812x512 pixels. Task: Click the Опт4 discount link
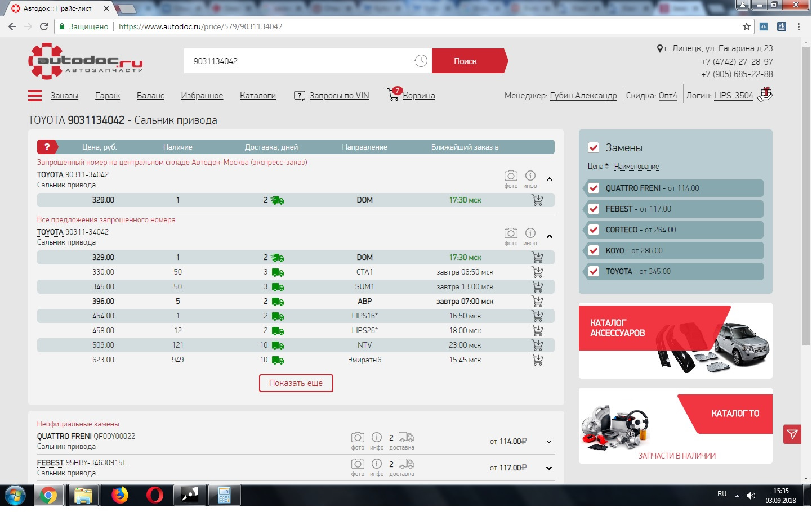click(x=668, y=96)
